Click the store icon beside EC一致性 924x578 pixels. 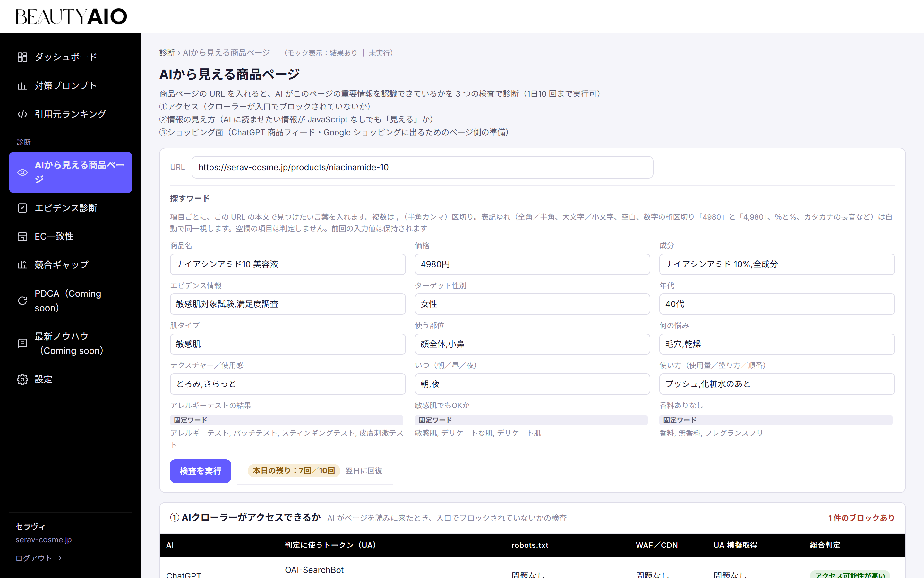22,237
